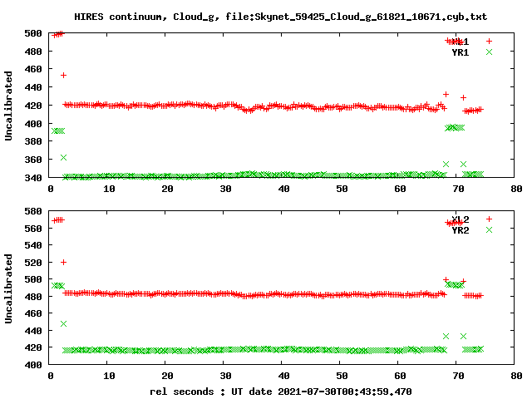Click the 340 y-axis tick label
Screen dimensions: 532x399
click(x=33, y=177)
